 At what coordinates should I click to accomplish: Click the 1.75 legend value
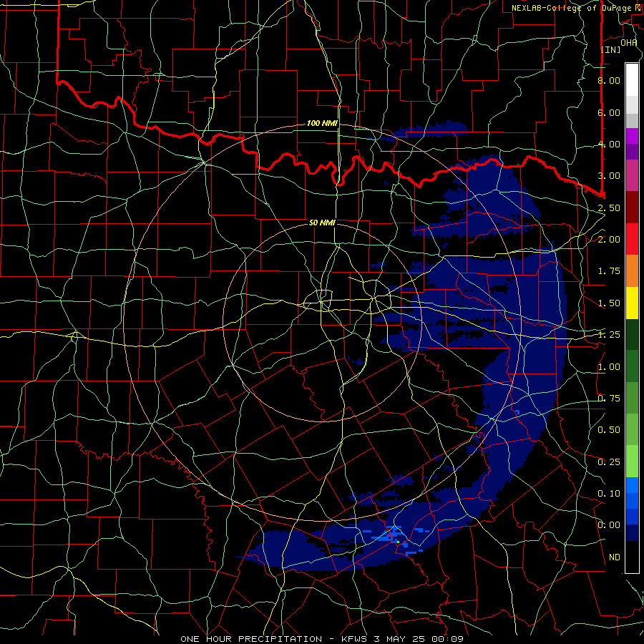point(609,271)
